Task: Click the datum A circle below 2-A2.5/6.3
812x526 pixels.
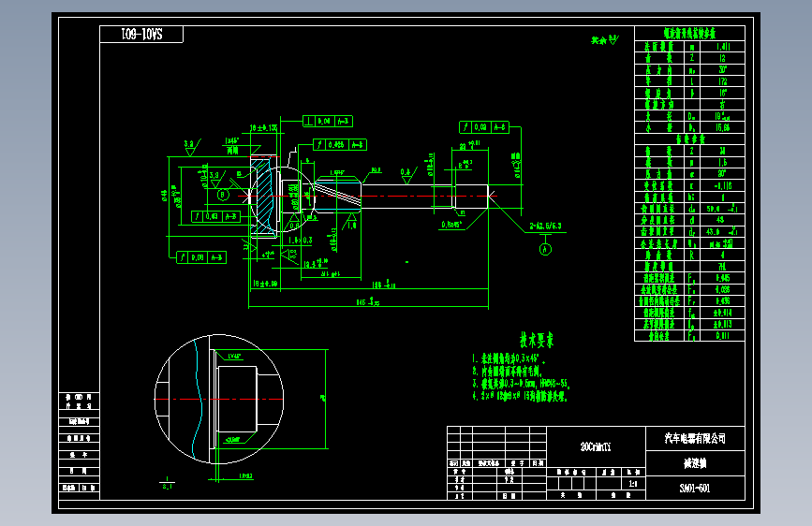Action: pos(545,250)
